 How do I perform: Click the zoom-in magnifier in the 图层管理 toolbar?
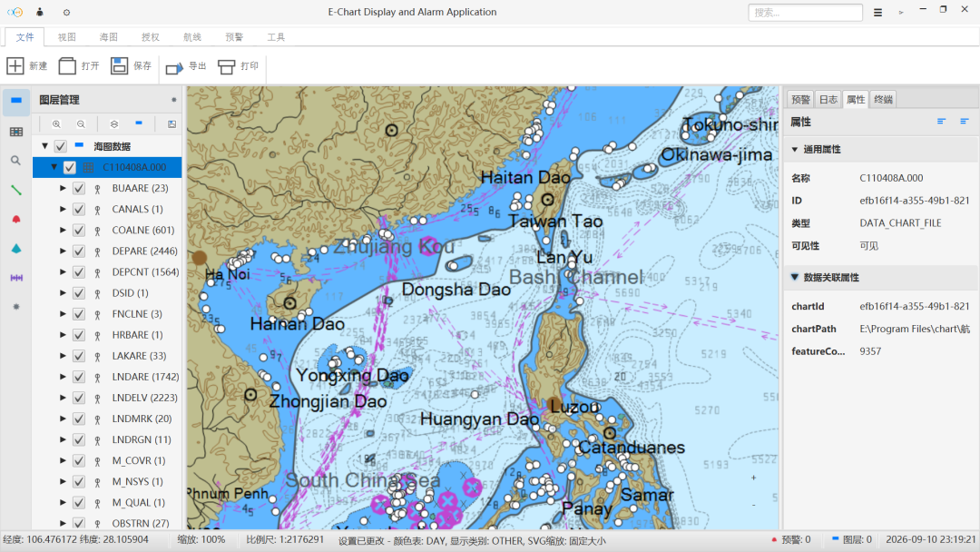pos(56,124)
